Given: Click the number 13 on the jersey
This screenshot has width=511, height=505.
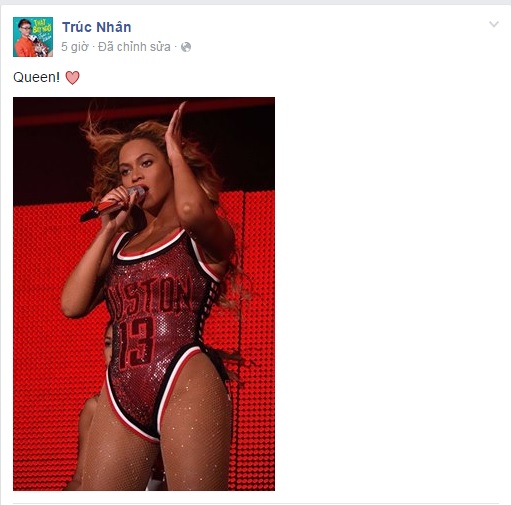Looking at the screenshot, I should point(136,342).
